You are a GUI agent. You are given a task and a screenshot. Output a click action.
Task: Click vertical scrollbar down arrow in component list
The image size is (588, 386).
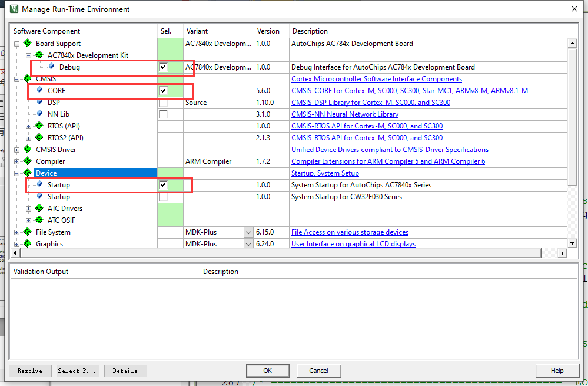[x=572, y=243]
